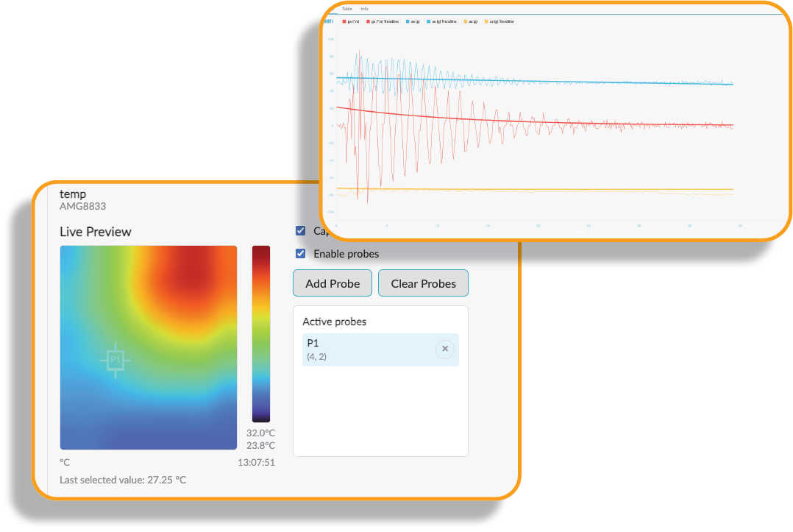The image size is (793, 532).
Task: Open the Info tab
Action: tap(366, 9)
